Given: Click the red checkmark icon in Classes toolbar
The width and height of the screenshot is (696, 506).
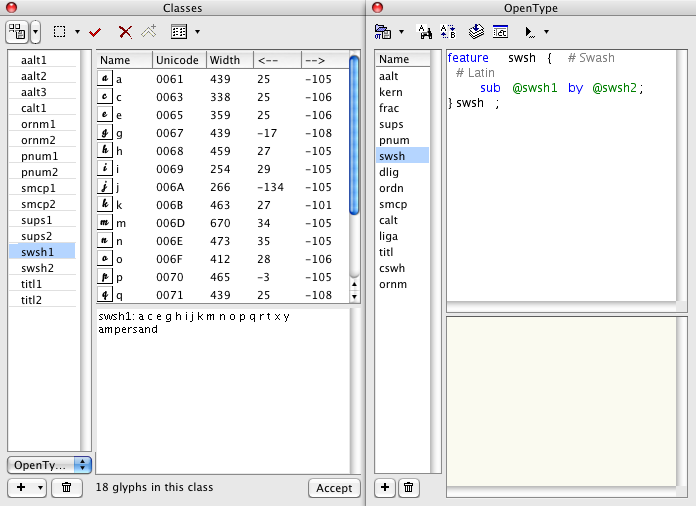Looking at the screenshot, I should point(95,32).
